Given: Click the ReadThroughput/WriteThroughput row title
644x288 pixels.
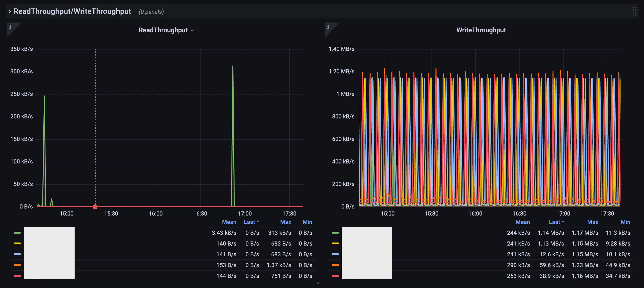Looking at the screenshot, I should 72,11.
